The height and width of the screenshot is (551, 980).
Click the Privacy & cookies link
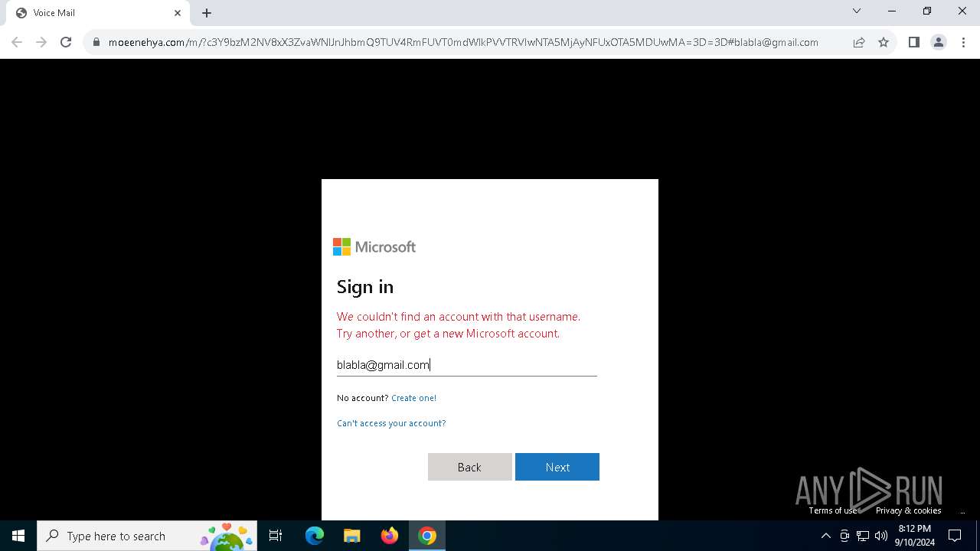[x=908, y=510]
